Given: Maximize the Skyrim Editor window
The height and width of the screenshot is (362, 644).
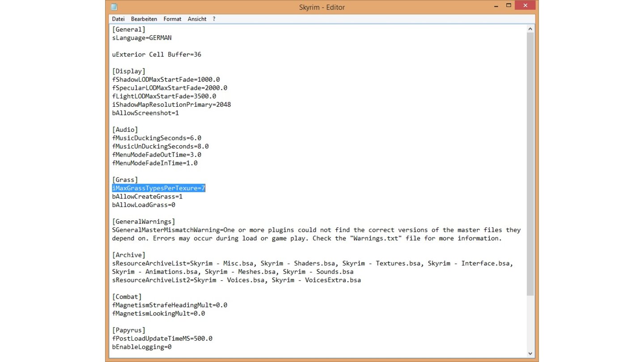Looking at the screenshot, I should [x=508, y=6].
